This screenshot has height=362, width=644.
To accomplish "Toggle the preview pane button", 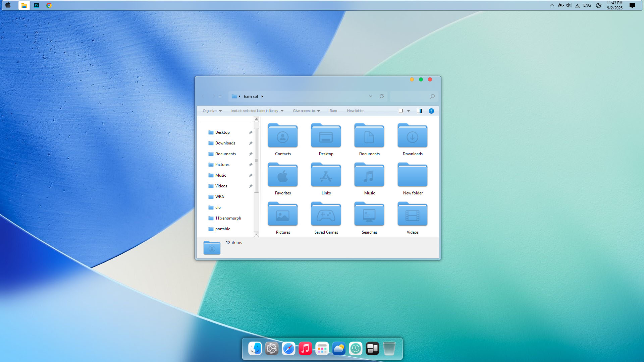I will 419,111.
